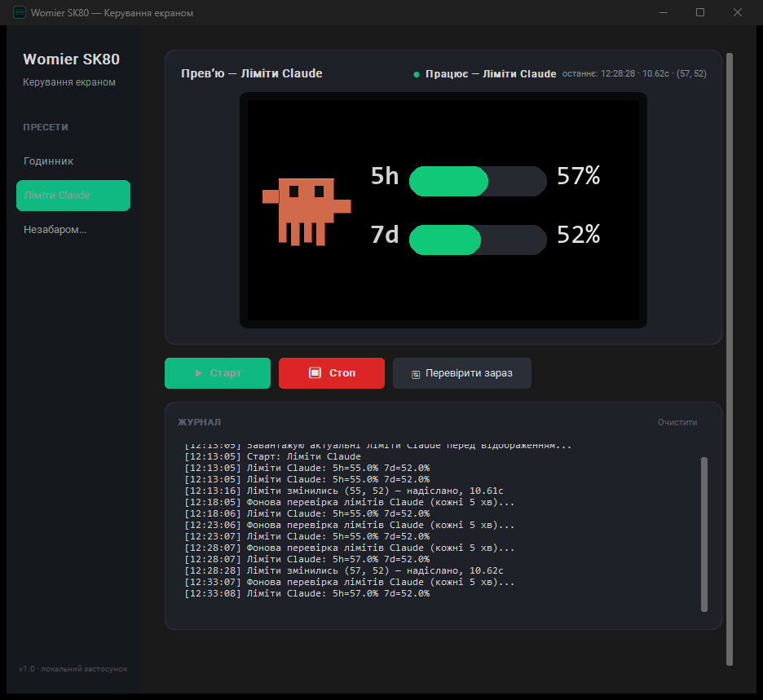Click the log line '[12:13:05] Старт: Ліміти Claude'
Image resolution: width=763 pixels, height=700 pixels.
click(x=272, y=456)
